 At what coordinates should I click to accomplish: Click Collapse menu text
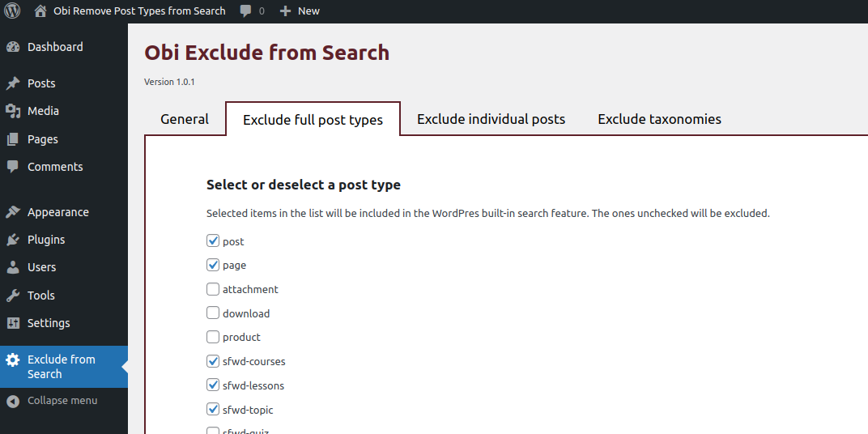[62, 400]
